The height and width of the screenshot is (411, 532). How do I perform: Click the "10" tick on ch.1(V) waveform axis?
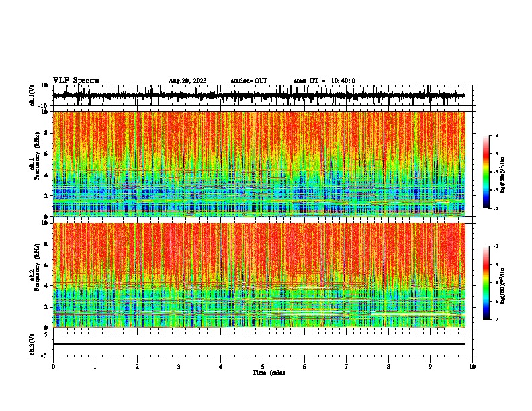point(45,85)
